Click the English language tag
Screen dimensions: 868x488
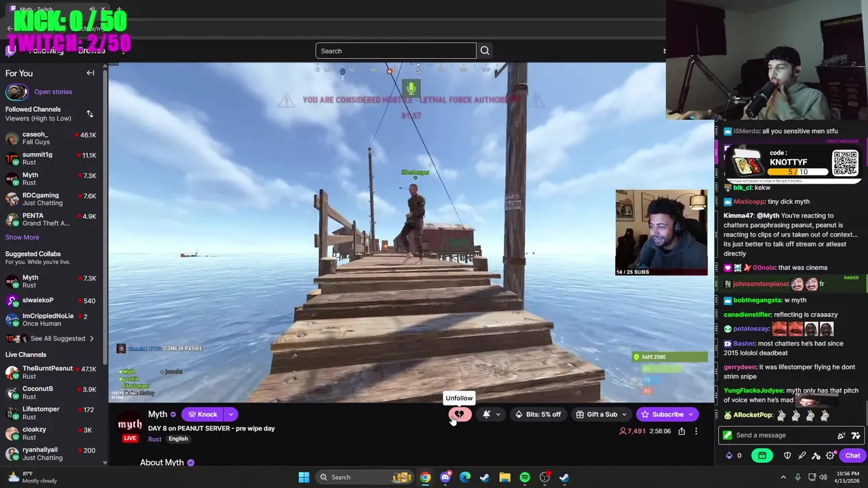[x=178, y=439]
